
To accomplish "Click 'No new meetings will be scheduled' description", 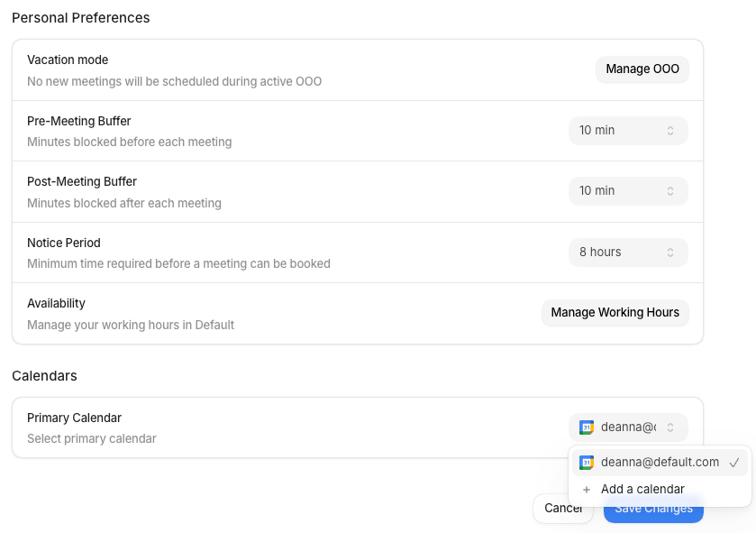I will click(x=175, y=81).
